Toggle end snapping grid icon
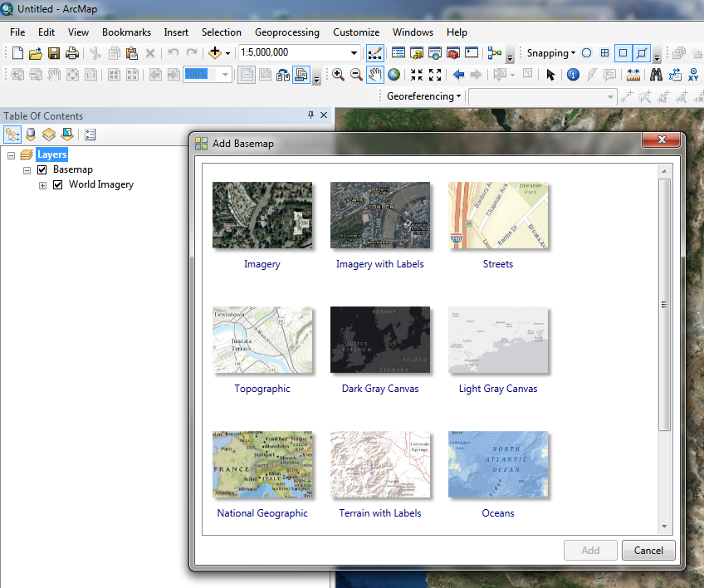This screenshot has height=588, width=704. pos(604,53)
